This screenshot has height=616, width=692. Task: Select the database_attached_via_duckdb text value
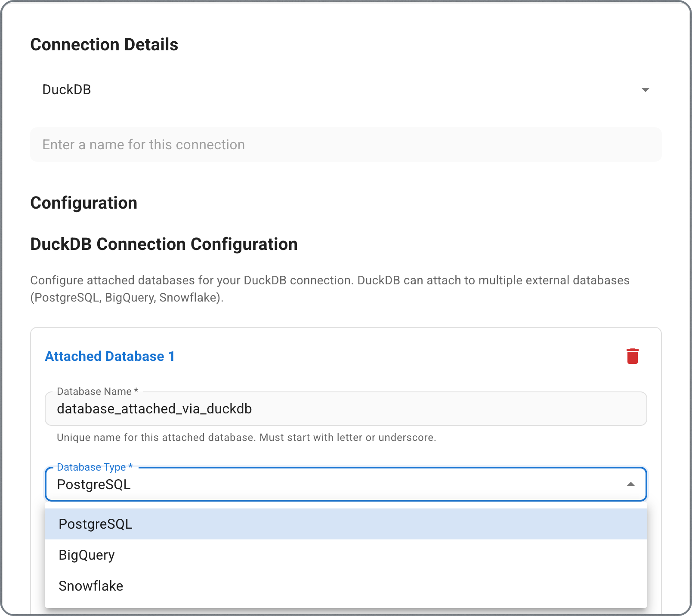(x=154, y=409)
